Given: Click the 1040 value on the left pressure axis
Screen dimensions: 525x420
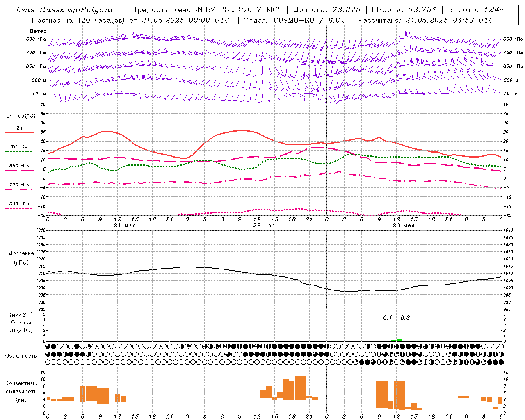Looking at the screenshot, I should coord(41,231).
